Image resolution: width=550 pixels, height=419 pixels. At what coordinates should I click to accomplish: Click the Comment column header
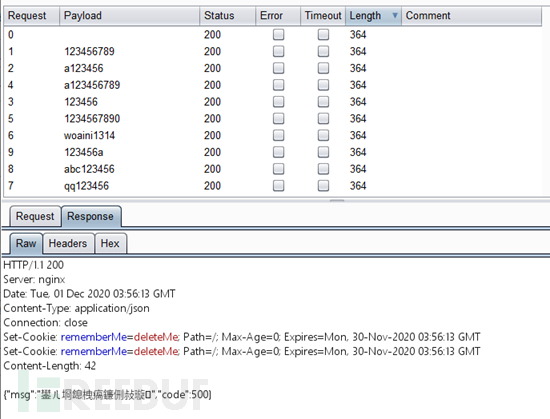coord(471,16)
